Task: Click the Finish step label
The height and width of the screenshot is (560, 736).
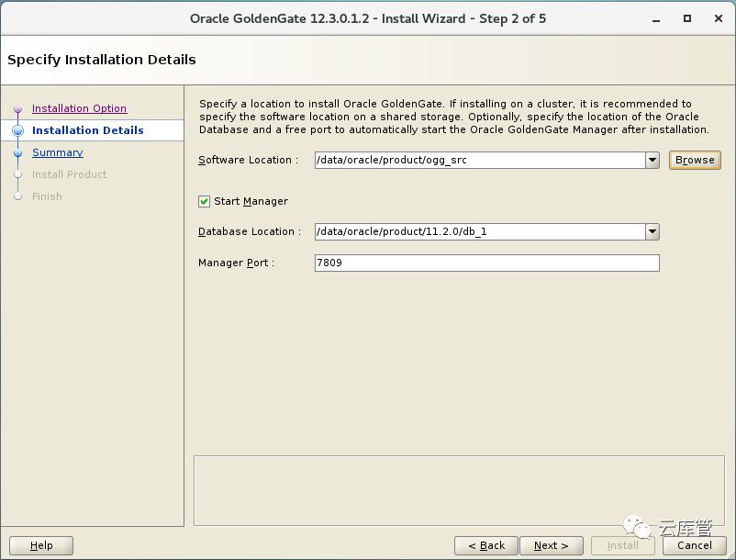Action: [x=47, y=196]
